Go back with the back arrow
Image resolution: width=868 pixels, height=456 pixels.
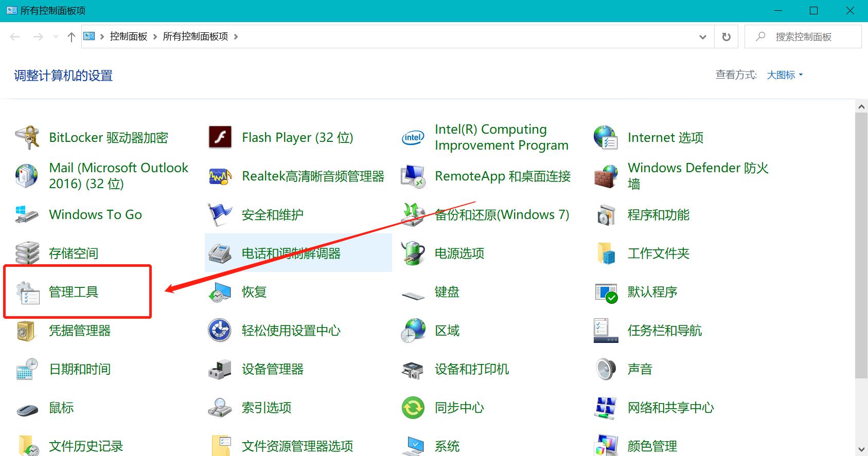pyautogui.click(x=15, y=37)
